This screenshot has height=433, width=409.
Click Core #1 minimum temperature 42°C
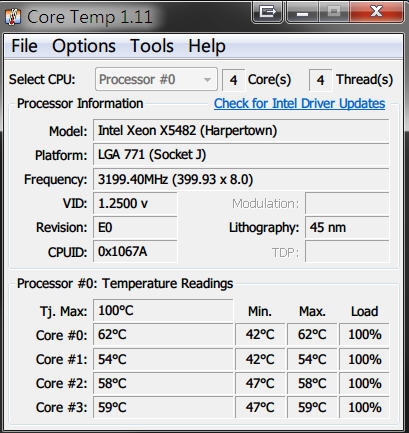260,359
